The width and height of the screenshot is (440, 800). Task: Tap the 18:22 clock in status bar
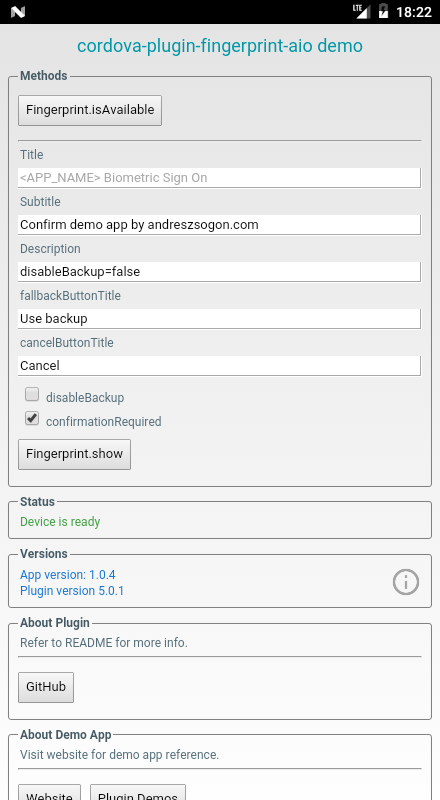pyautogui.click(x=414, y=12)
